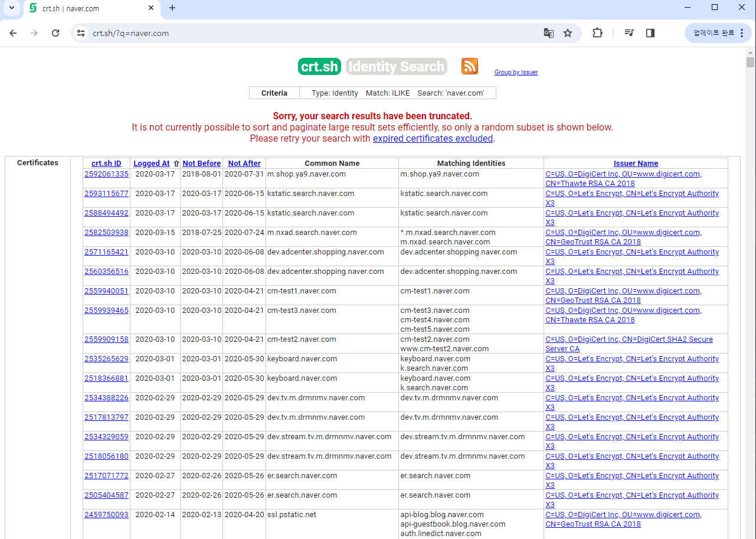The width and height of the screenshot is (756, 539).
Task: Open certificate ID 2571165421
Action: 106,252
